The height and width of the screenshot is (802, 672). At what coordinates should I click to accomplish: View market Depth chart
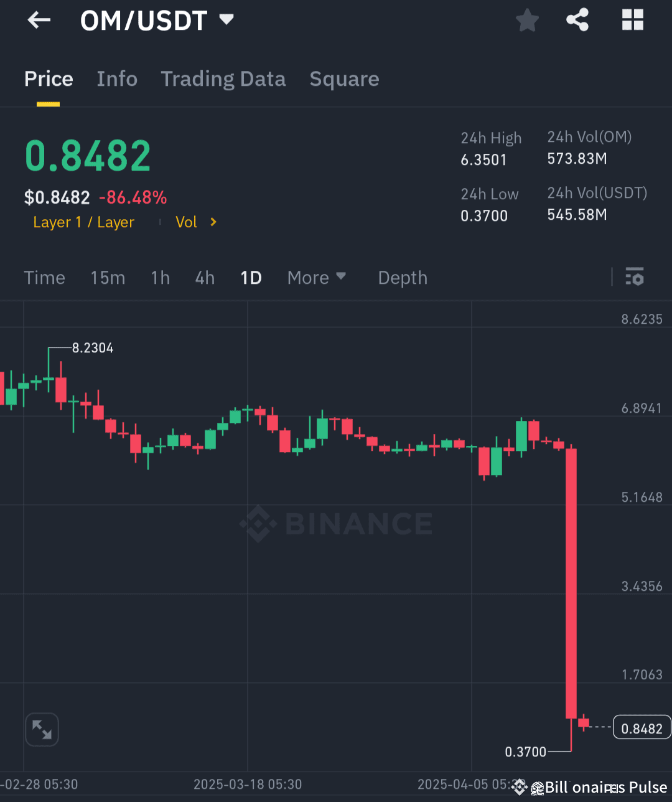402,278
